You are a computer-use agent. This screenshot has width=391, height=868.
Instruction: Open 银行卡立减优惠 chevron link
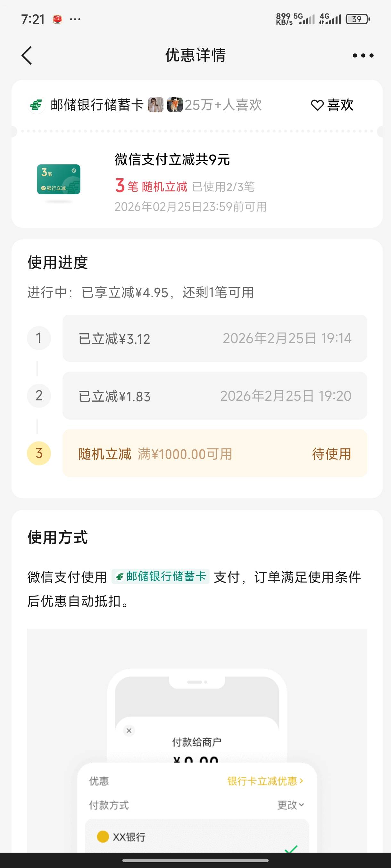coord(265,781)
